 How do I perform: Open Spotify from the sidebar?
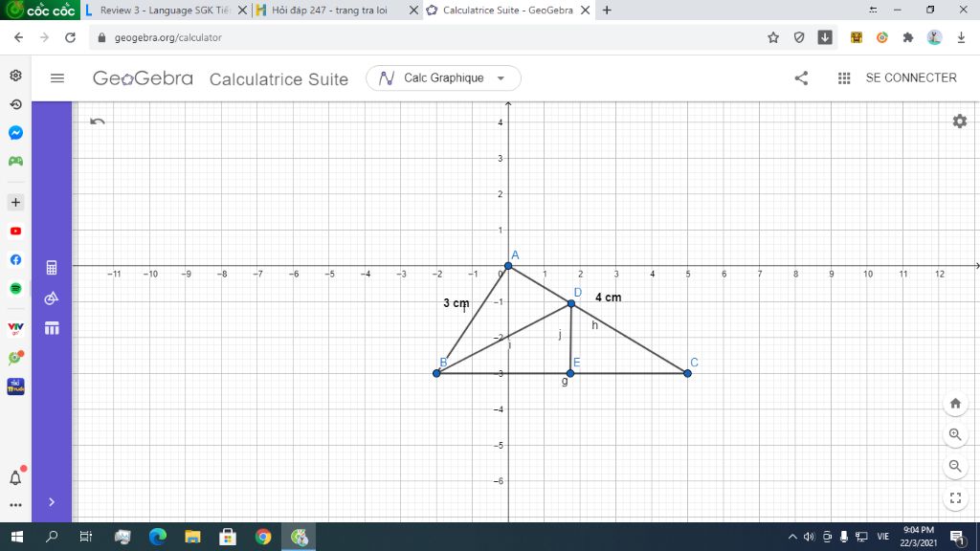(x=15, y=289)
